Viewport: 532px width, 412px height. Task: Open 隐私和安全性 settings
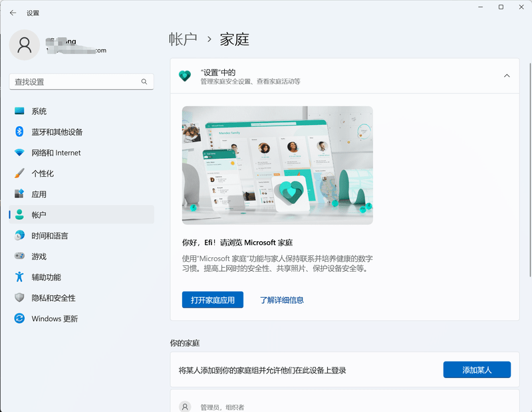(81, 298)
